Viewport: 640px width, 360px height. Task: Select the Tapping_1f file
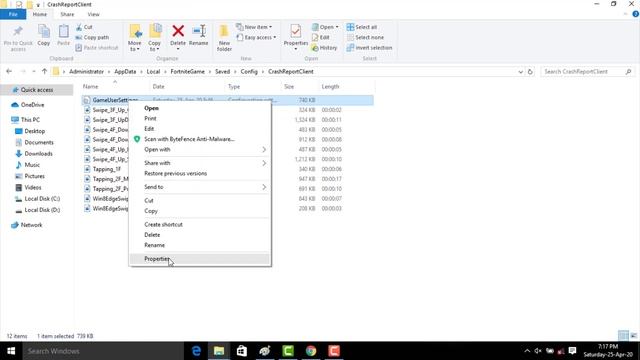107,169
